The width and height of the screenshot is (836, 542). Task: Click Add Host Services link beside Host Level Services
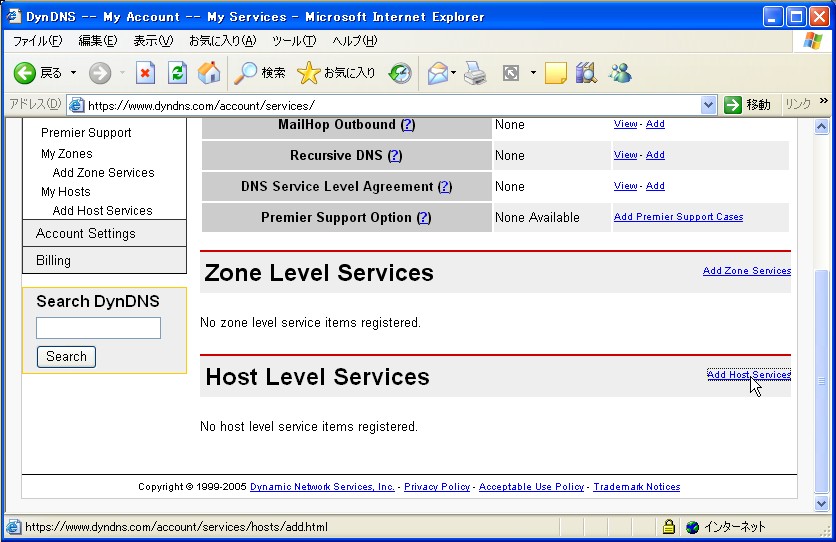749,375
